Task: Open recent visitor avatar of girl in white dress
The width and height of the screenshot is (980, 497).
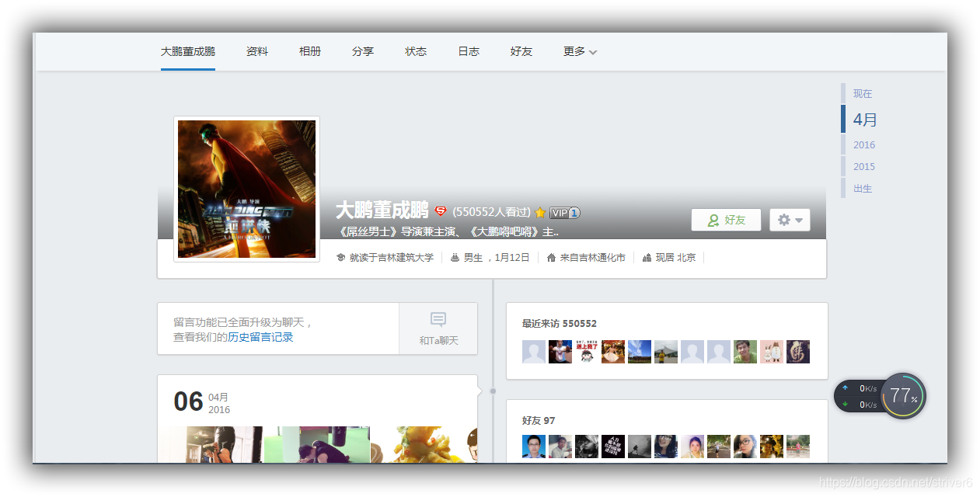Action: [613, 352]
